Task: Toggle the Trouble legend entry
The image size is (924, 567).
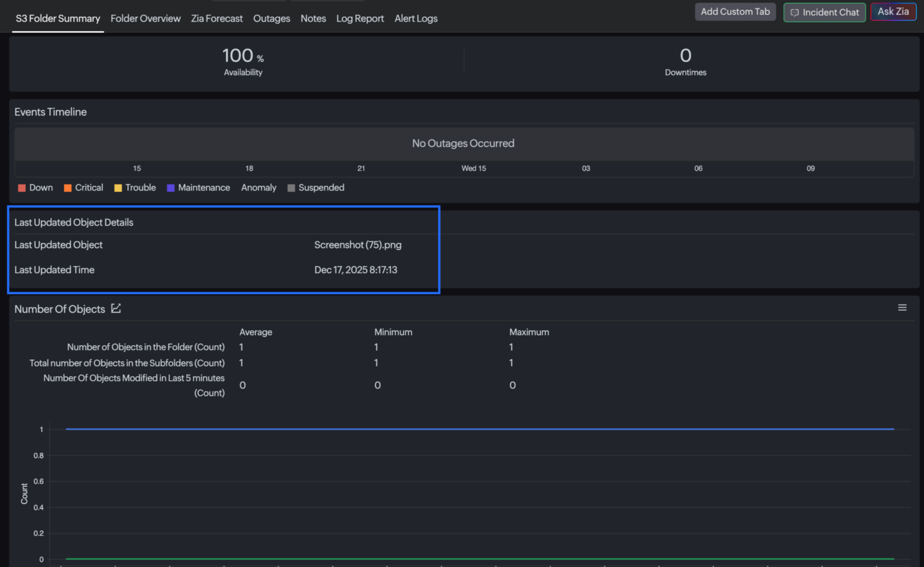Action: 135,188
